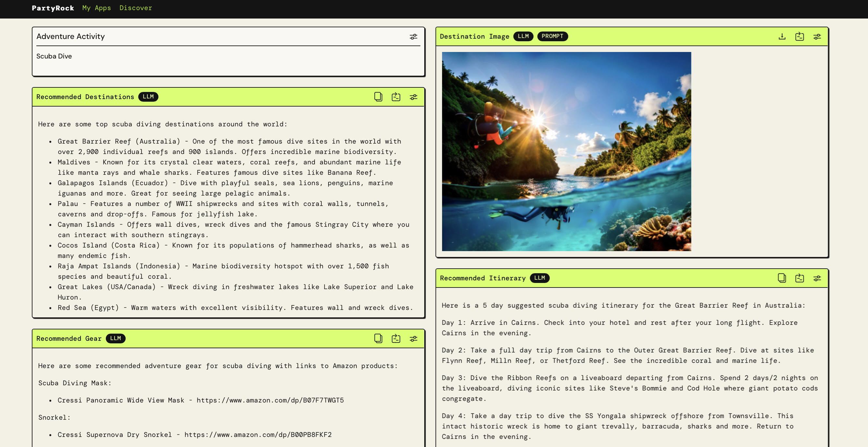868x447 pixels.
Task: Click the PartyRock home logo
Action: 53,8
